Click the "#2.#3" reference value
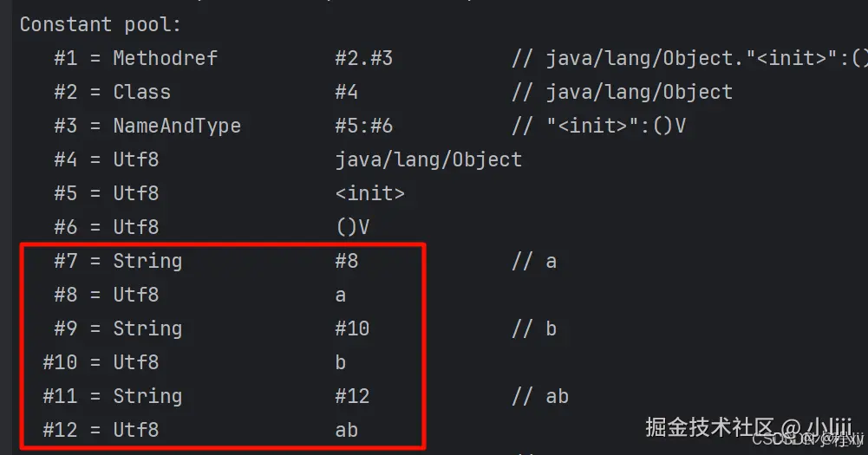This screenshot has width=868, height=455. click(x=363, y=58)
